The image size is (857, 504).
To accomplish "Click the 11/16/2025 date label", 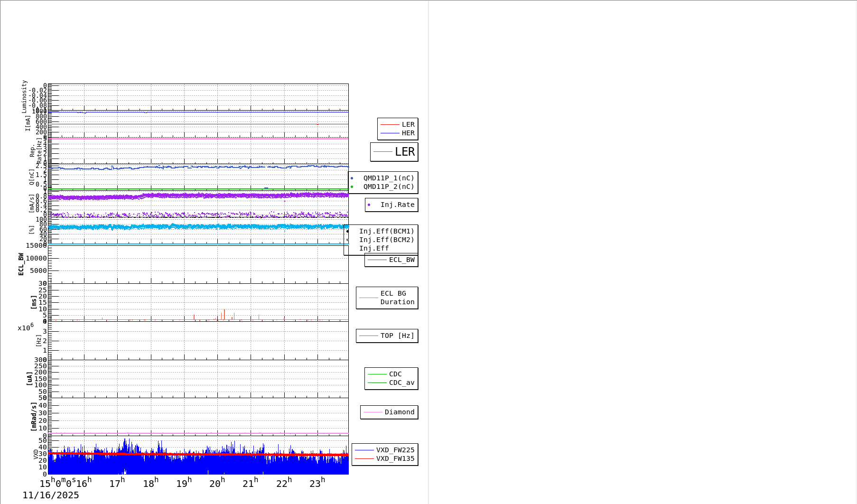I will click(51, 495).
